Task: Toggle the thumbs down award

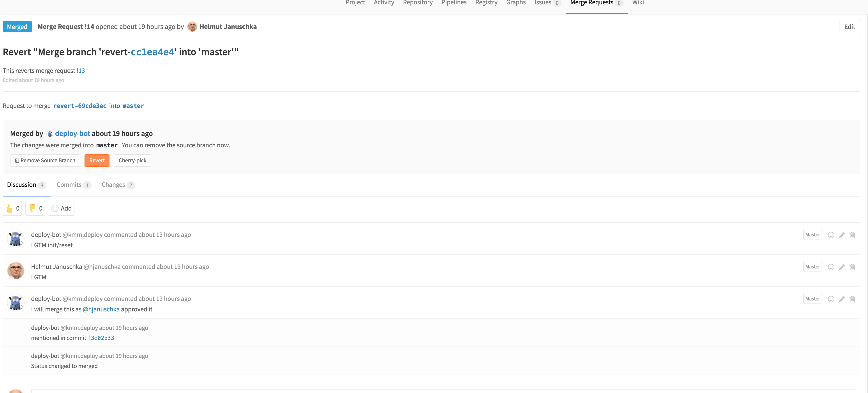Action: tap(35, 209)
